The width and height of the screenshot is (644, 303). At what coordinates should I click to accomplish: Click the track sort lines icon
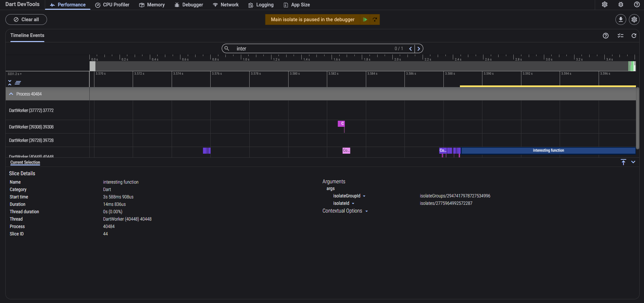coord(18,83)
